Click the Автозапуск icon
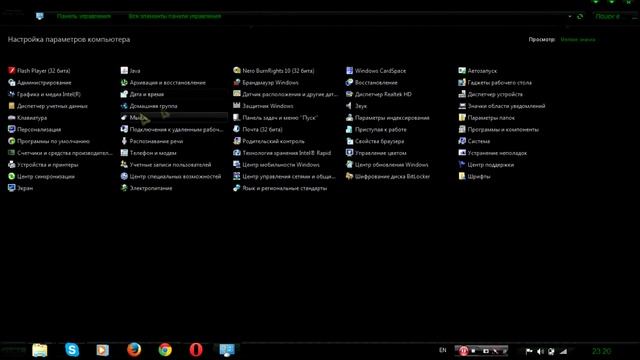 tap(462, 71)
